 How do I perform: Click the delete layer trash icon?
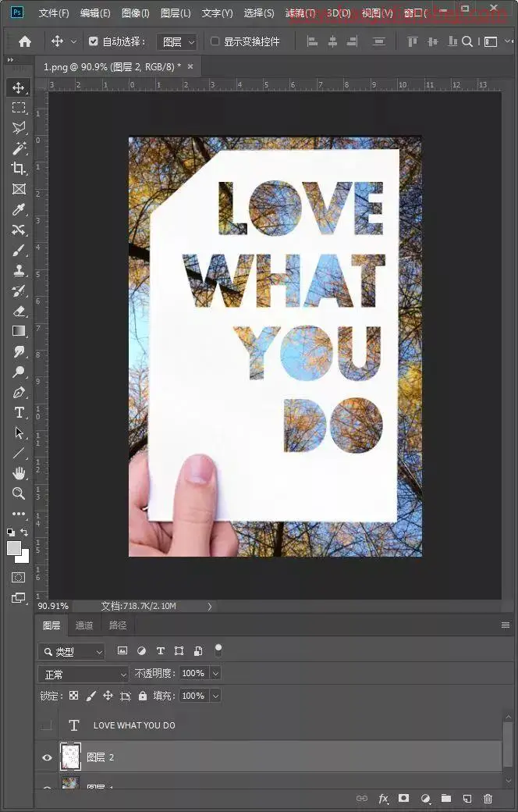click(x=488, y=799)
